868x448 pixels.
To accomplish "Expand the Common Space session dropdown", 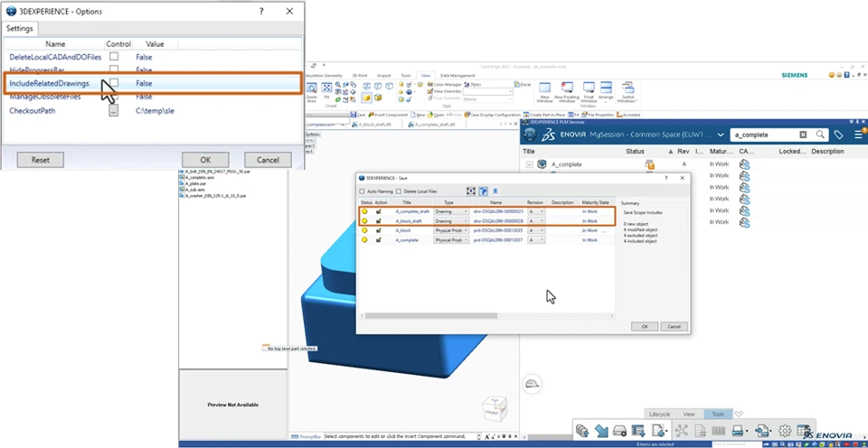I will (721, 135).
